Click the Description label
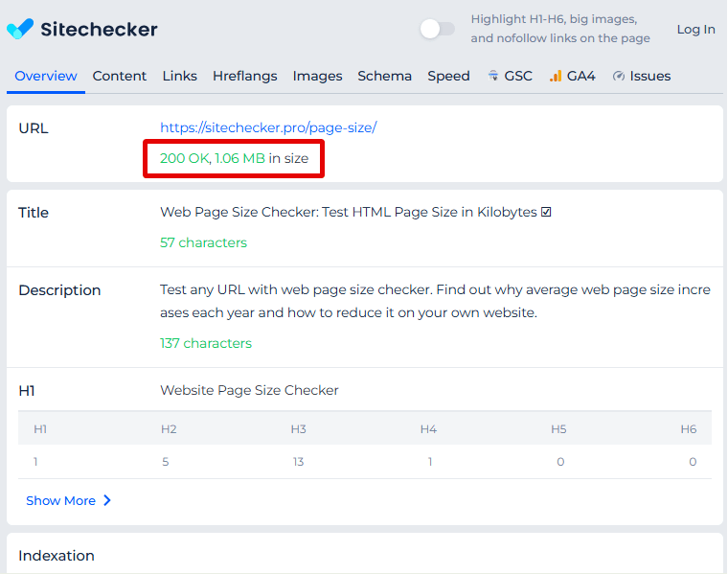The image size is (728, 574). [x=59, y=290]
